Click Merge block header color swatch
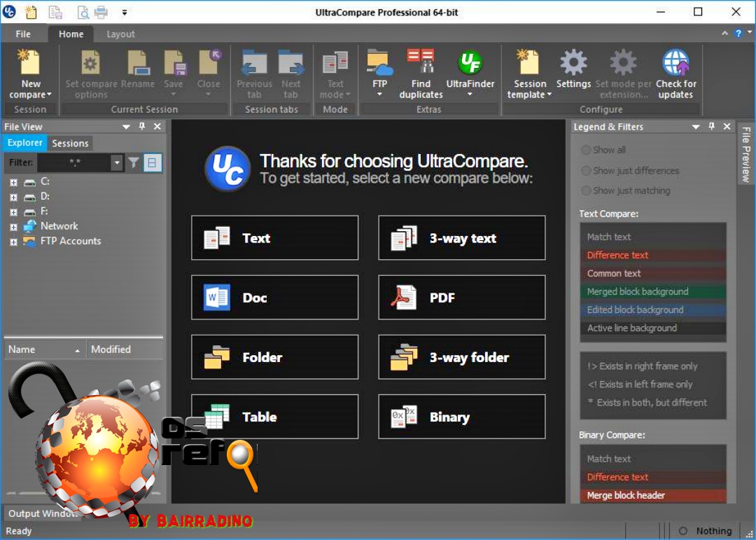 click(x=653, y=495)
